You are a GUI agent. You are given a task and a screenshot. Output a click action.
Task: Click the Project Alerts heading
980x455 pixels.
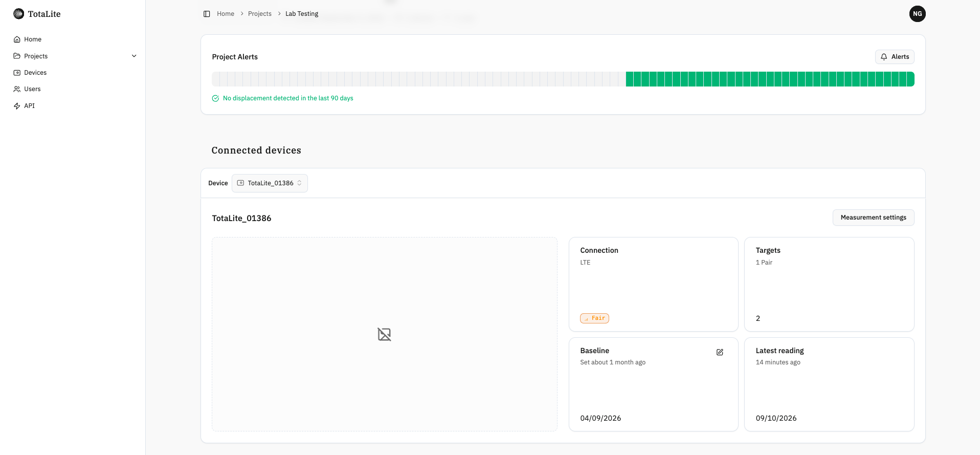click(x=235, y=57)
